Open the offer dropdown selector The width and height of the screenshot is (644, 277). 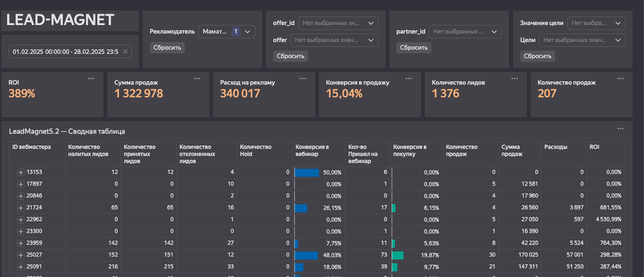click(x=334, y=40)
